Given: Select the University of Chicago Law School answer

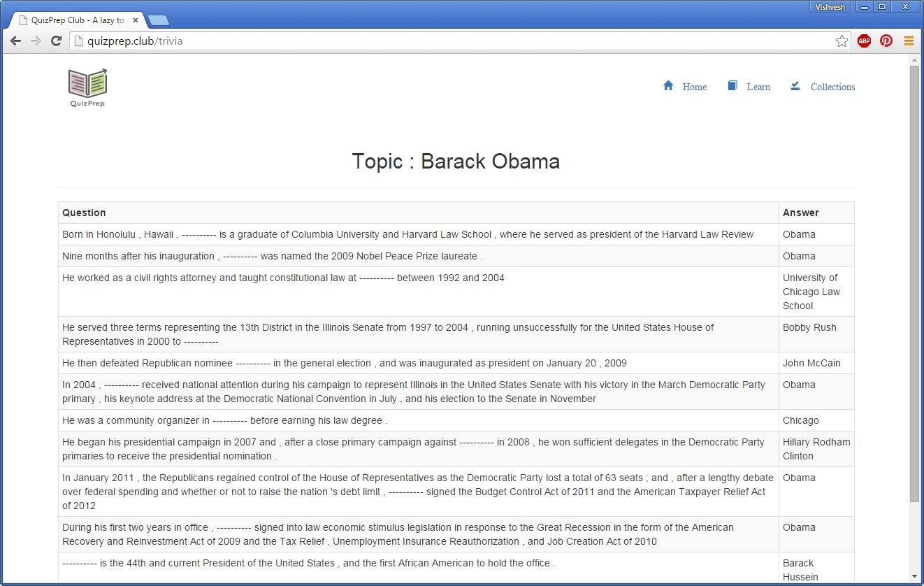Looking at the screenshot, I should [816, 292].
